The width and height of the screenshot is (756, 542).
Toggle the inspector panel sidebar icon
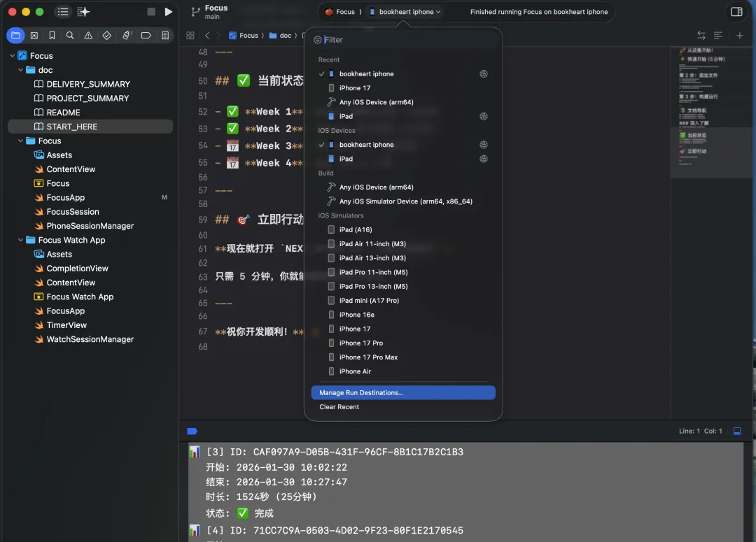736,12
